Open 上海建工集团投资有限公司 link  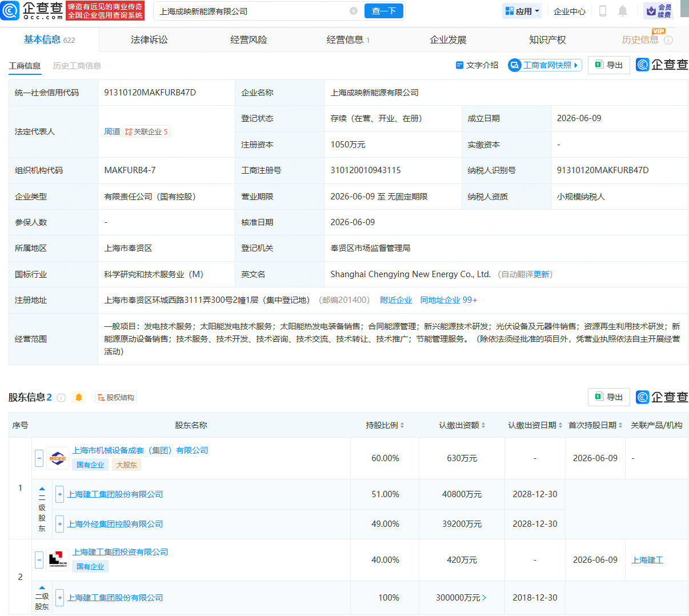[120, 552]
